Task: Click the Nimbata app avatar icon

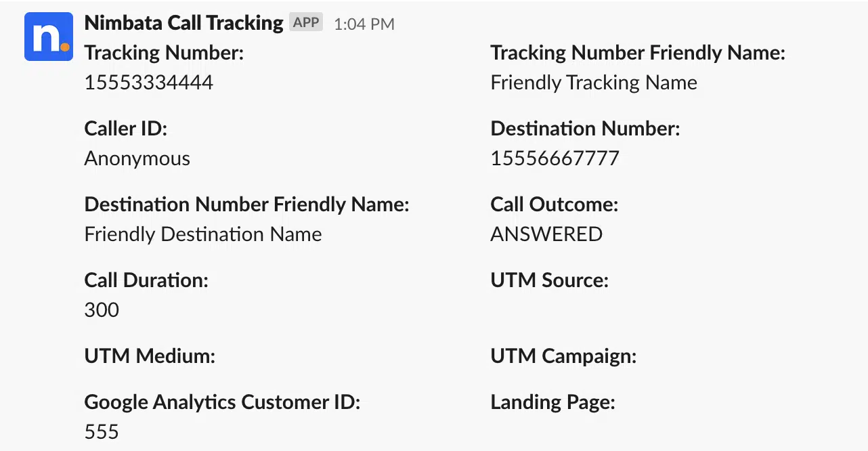Action: 49,37
